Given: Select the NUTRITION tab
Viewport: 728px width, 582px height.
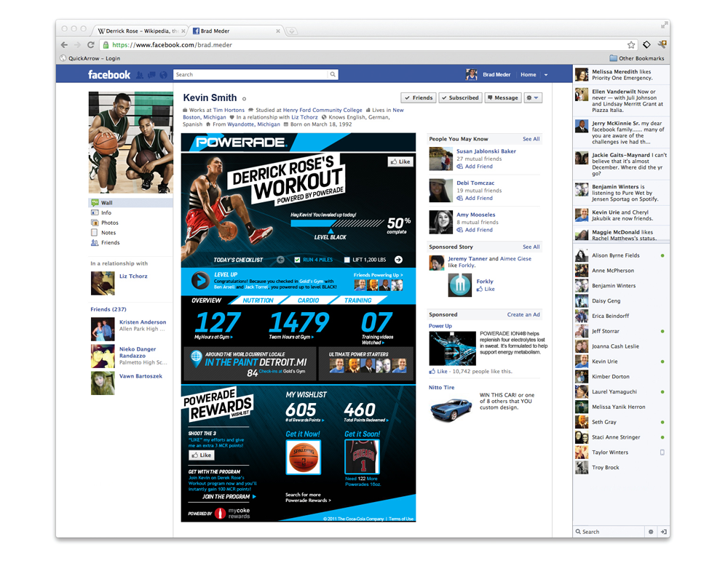Looking at the screenshot, I should point(258,300).
